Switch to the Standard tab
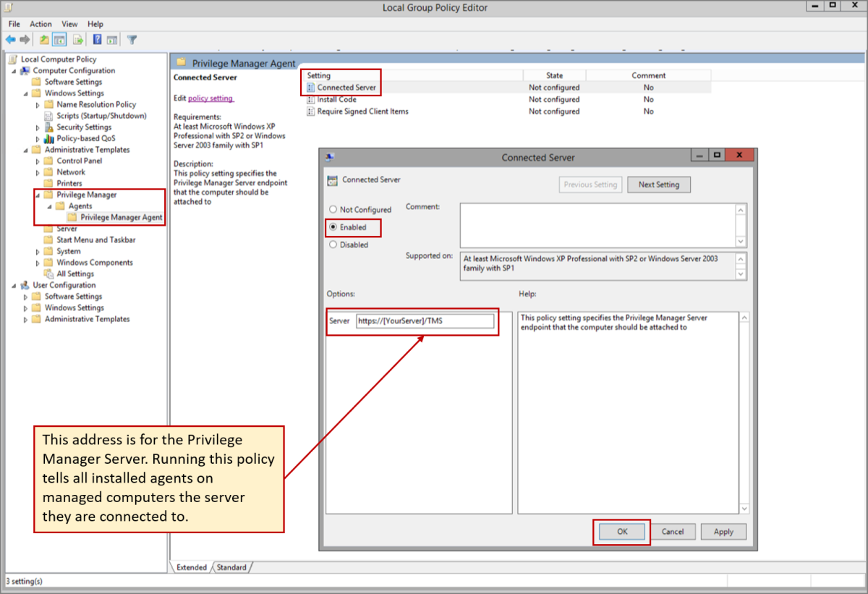The width and height of the screenshot is (868, 594). (x=231, y=568)
